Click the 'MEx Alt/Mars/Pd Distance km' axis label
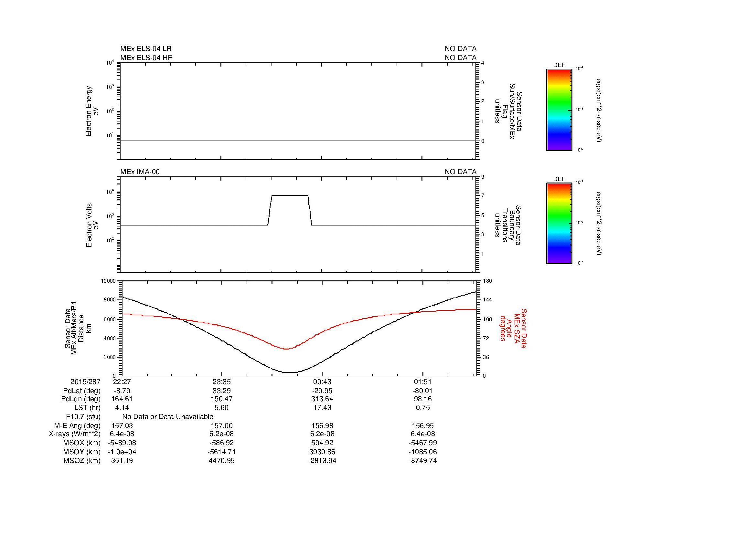The image size is (756, 534). 77,328
